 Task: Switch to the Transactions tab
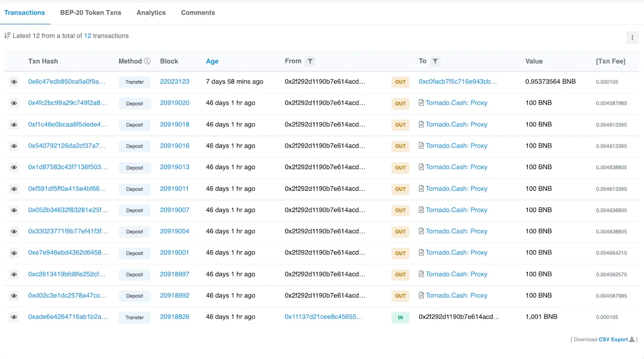click(x=25, y=13)
